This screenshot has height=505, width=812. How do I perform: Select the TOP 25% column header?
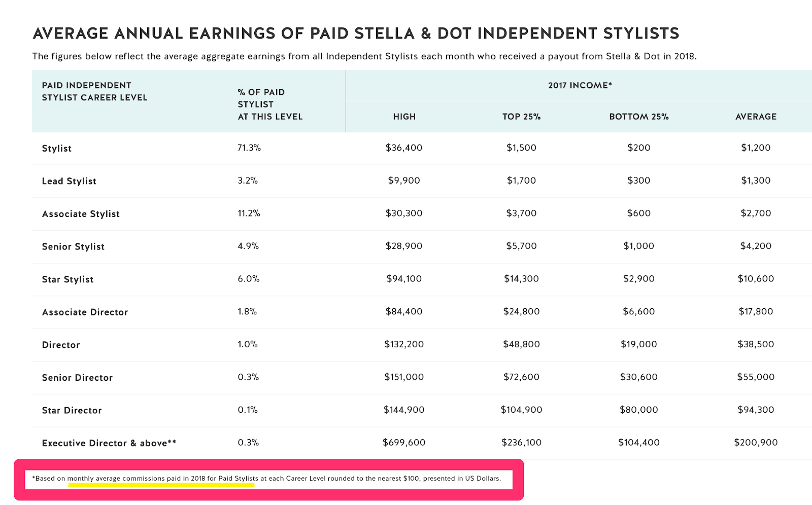coord(521,117)
